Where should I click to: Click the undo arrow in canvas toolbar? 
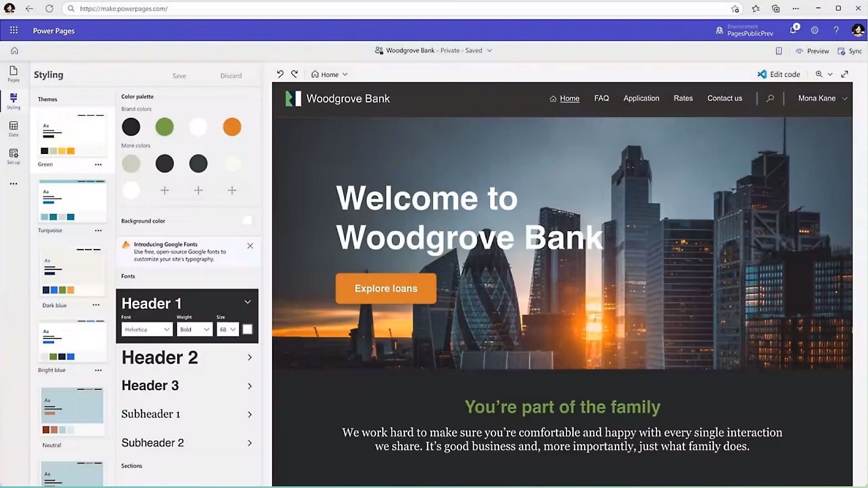[280, 74]
